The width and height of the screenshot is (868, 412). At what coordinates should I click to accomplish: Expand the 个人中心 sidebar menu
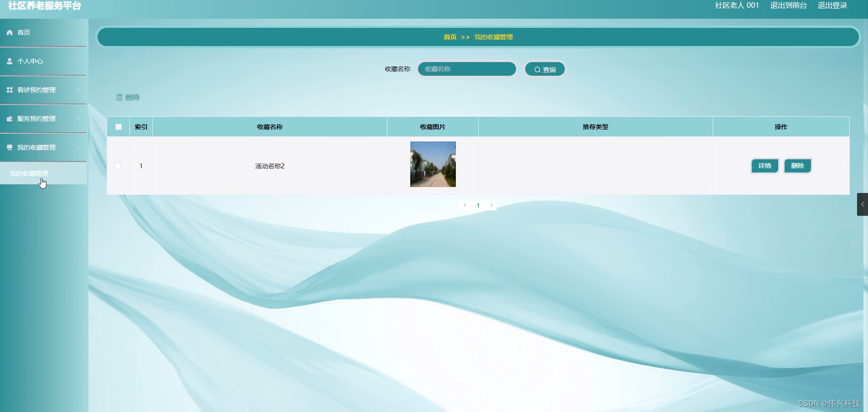point(79,61)
